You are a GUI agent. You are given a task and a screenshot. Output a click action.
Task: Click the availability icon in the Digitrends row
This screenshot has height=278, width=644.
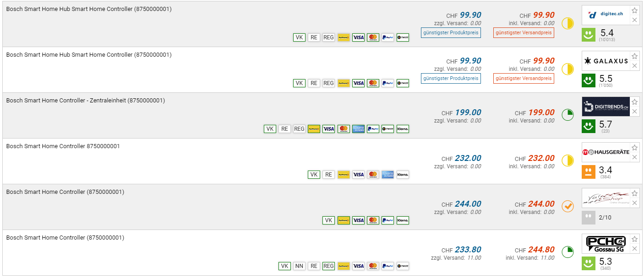(x=568, y=115)
